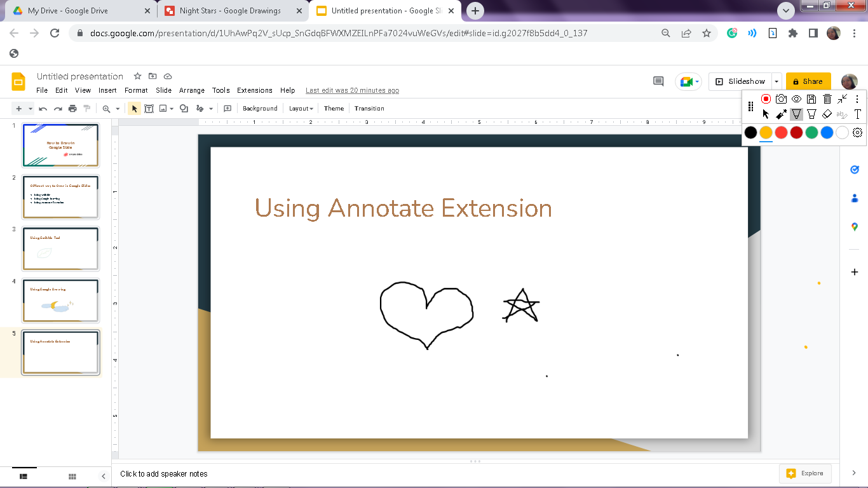Click the Background button
Image resolution: width=868 pixels, height=488 pixels.
pos(260,109)
